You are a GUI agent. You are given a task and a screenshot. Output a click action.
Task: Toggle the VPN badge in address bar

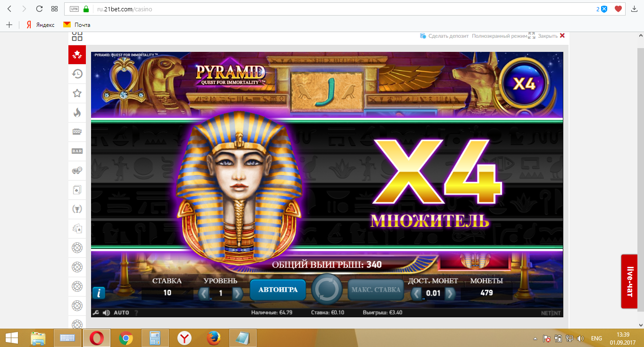pos(74,9)
